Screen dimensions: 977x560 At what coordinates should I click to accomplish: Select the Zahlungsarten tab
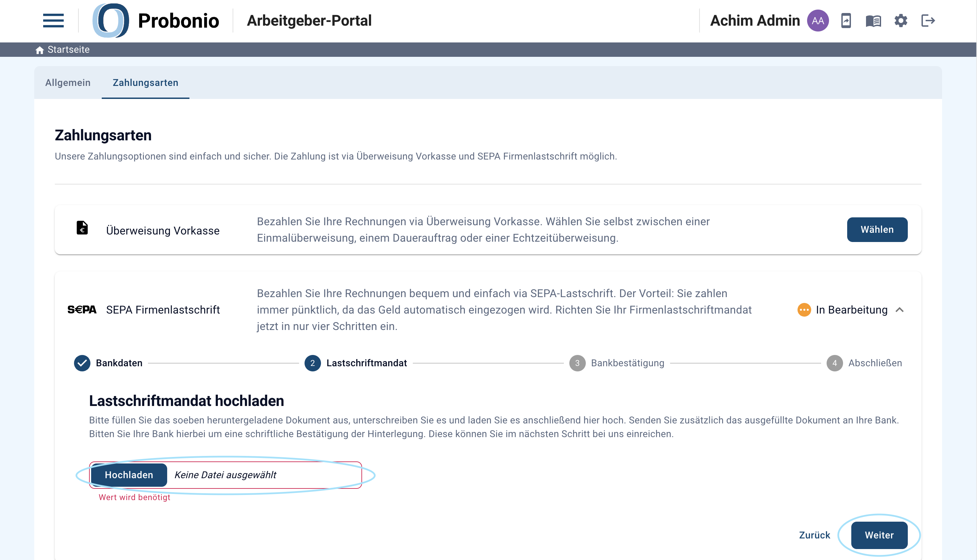pyautogui.click(x=146, y=83)
